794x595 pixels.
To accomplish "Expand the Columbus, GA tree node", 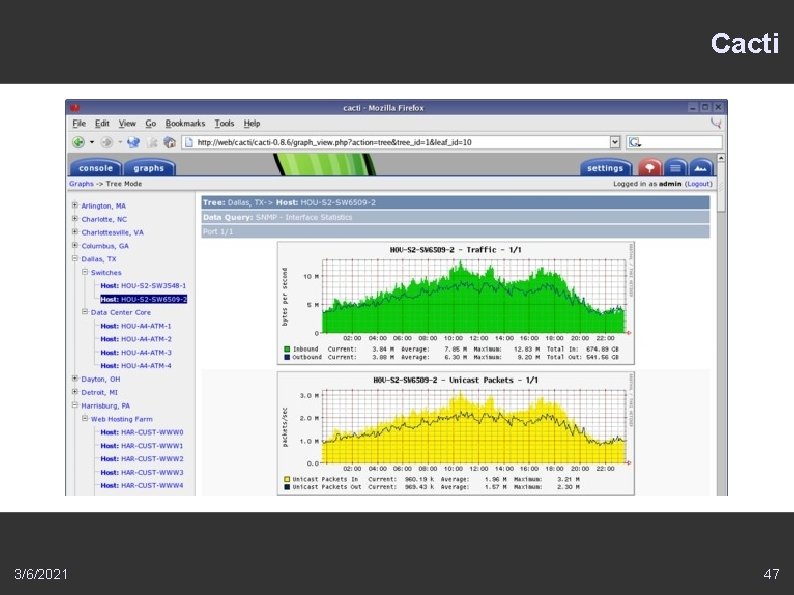I will point(75,245).
